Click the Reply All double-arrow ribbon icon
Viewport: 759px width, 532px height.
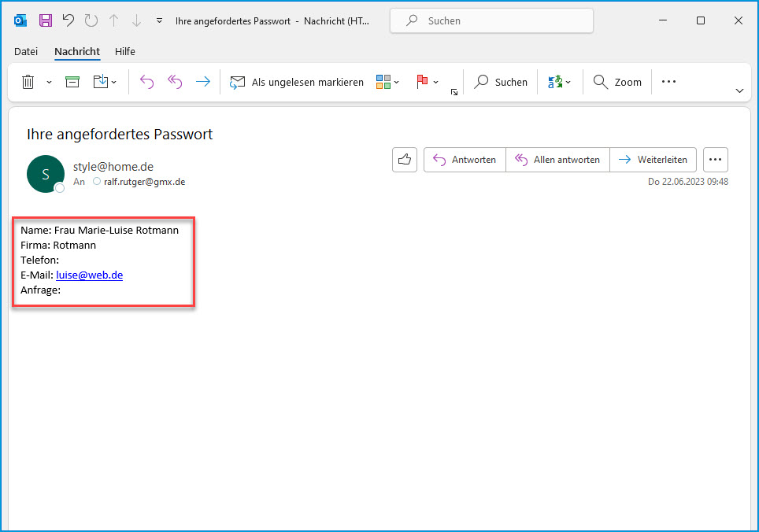[175, 82]
